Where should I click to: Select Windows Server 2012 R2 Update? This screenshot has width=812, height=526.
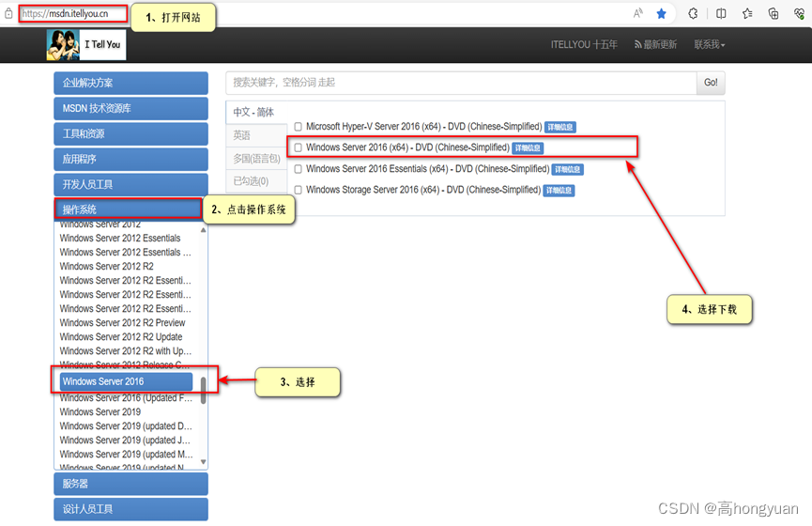click(x=121, y=336)
